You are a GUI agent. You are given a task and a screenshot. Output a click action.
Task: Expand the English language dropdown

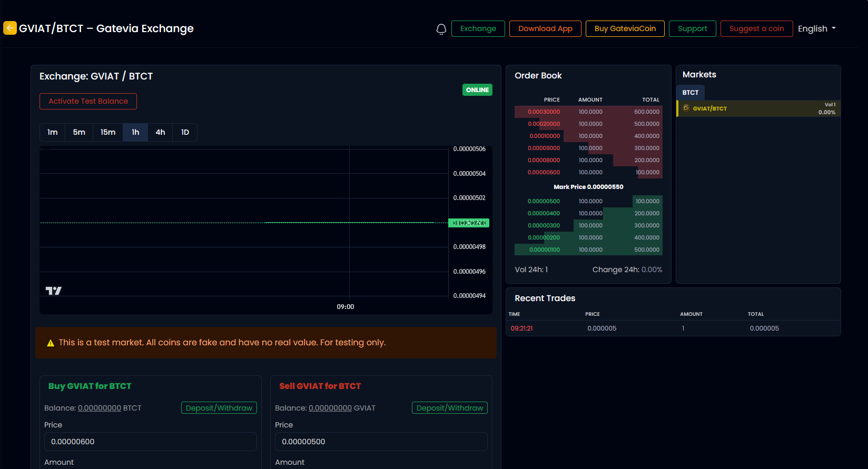(x=816, y=28)
